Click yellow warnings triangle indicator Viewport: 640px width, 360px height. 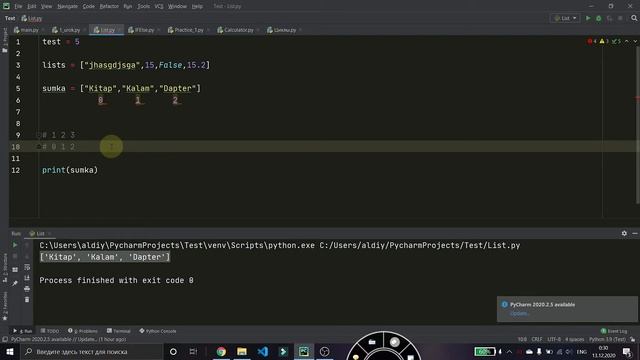pos(604,42)
